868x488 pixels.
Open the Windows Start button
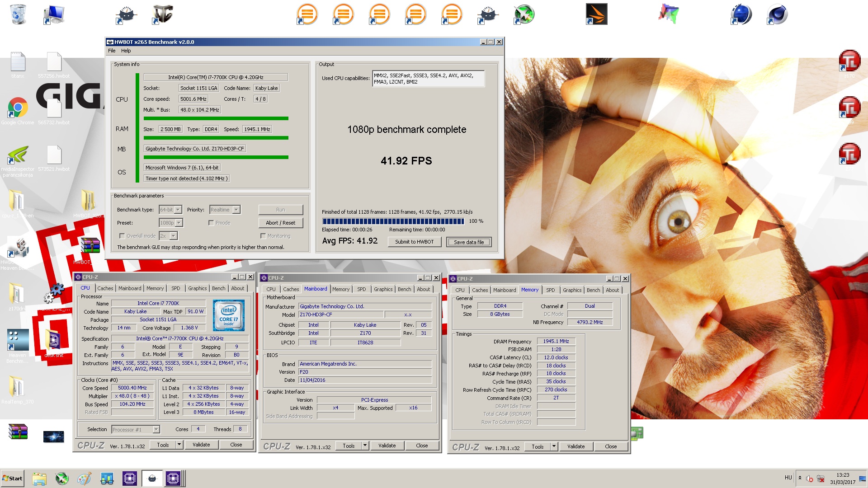[x=13, y=479]
